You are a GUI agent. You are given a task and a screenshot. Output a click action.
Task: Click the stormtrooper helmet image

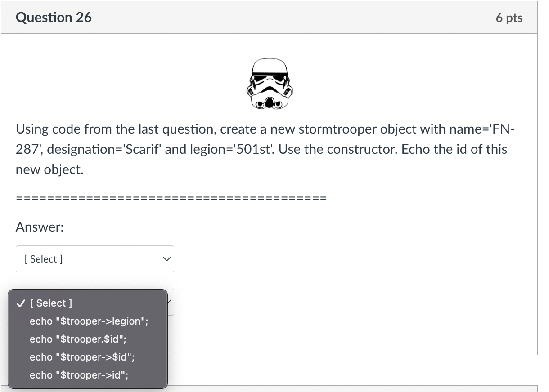270,84
